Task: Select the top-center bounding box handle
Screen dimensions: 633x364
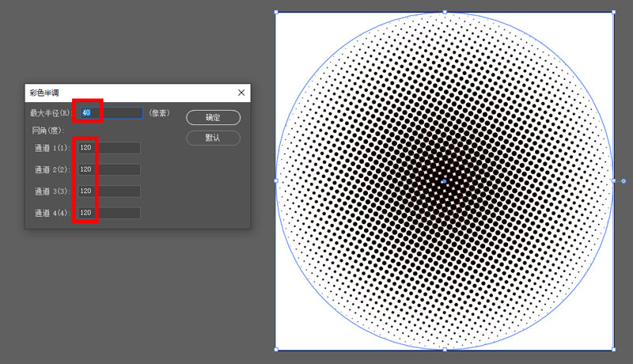Action: click(445, 12)
